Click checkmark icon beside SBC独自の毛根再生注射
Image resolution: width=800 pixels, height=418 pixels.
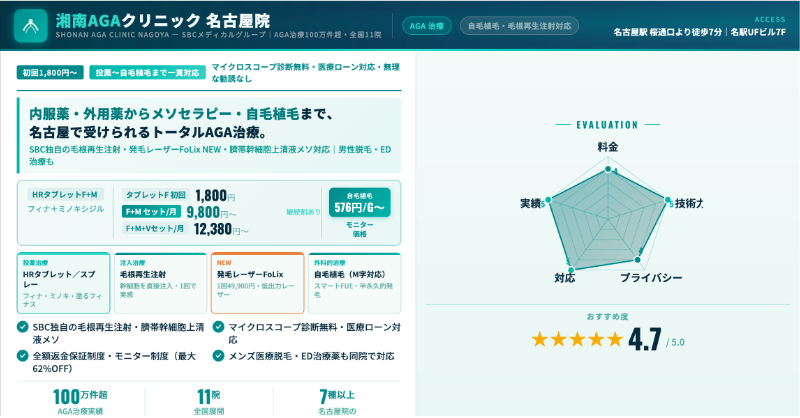click(x=23, y=326)
